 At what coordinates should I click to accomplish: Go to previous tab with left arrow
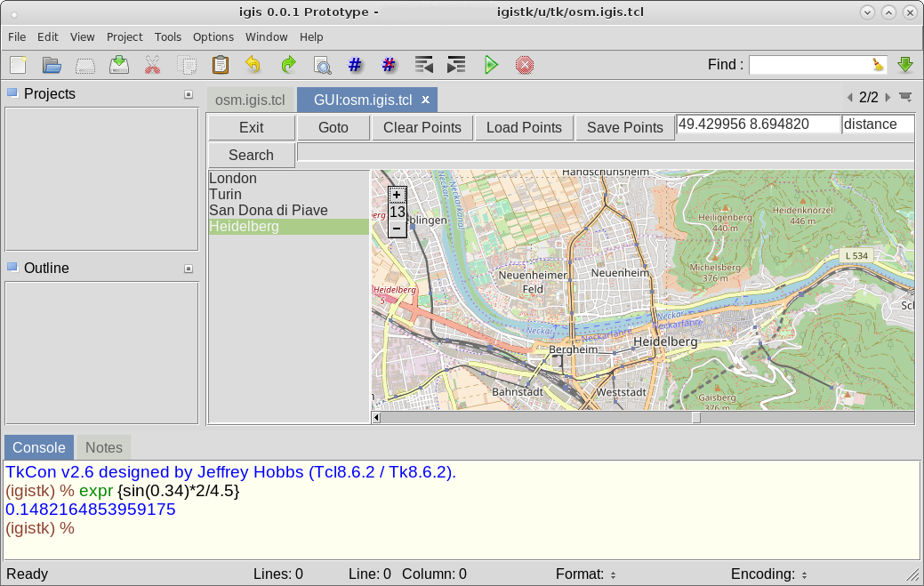pyautogui.click(x=850, y=97)
